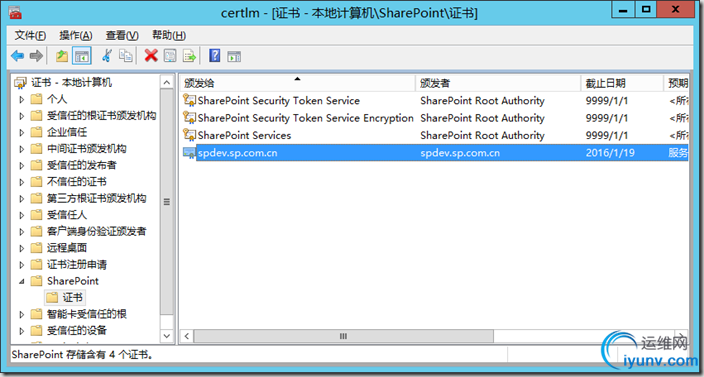The width and height of the screenshot is (704, 377).
Task: Expand the 证书注册申请 tree node
Action: (22, 264)
